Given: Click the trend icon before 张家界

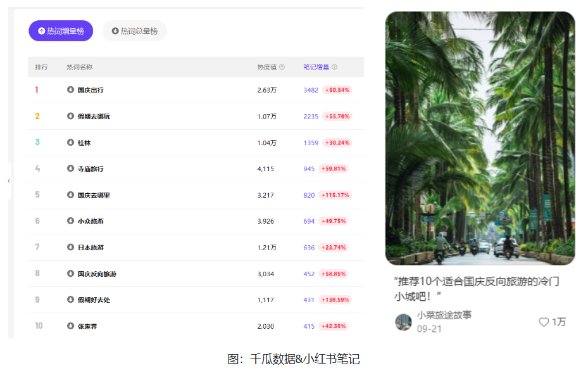Looking at the screenshot, I should tap(71, 326).
